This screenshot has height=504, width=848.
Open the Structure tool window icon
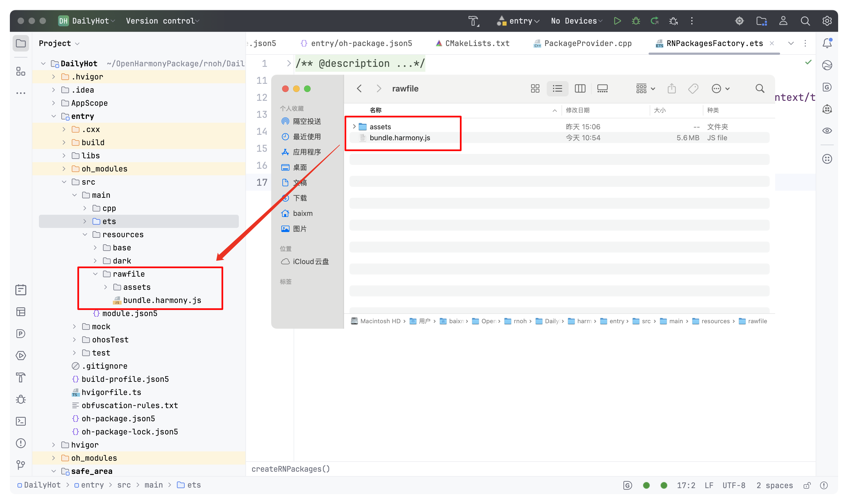21,71
